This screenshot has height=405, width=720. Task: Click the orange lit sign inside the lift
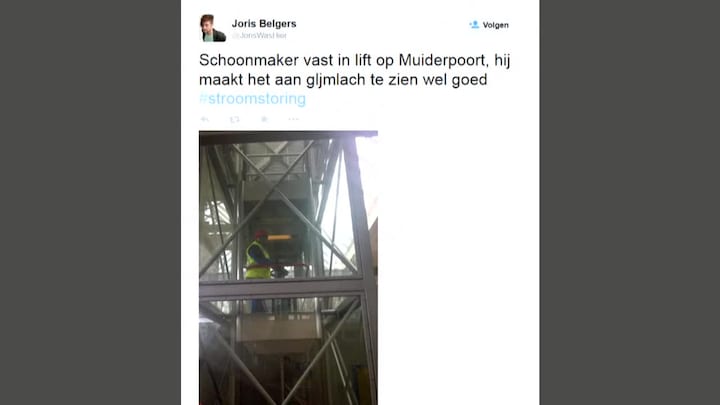pos(279,237)
